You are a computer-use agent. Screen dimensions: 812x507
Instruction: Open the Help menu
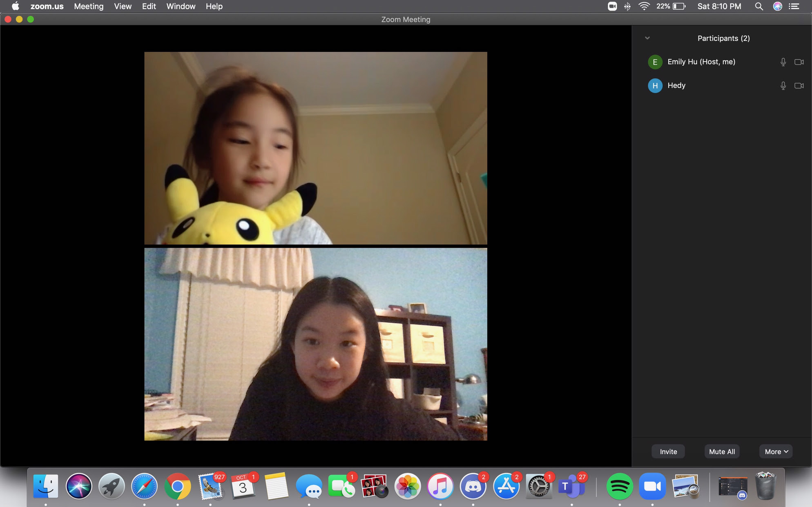coord(214,6)
